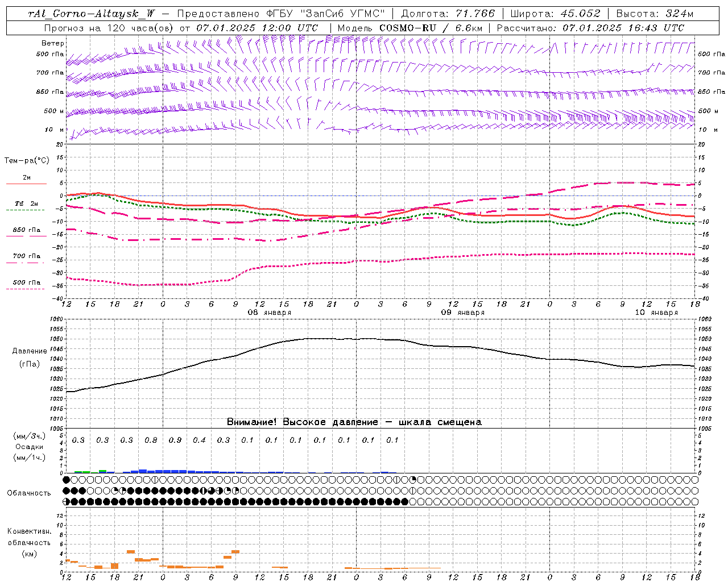Click the warning Внимание! Высокое давление — шкала смещена

(x=354, y=422)
